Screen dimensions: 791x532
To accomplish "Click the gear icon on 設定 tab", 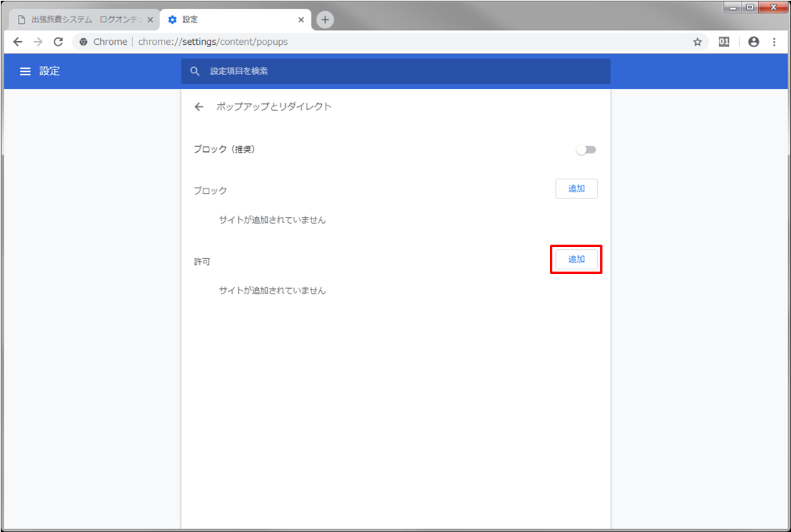I will 173,19.
